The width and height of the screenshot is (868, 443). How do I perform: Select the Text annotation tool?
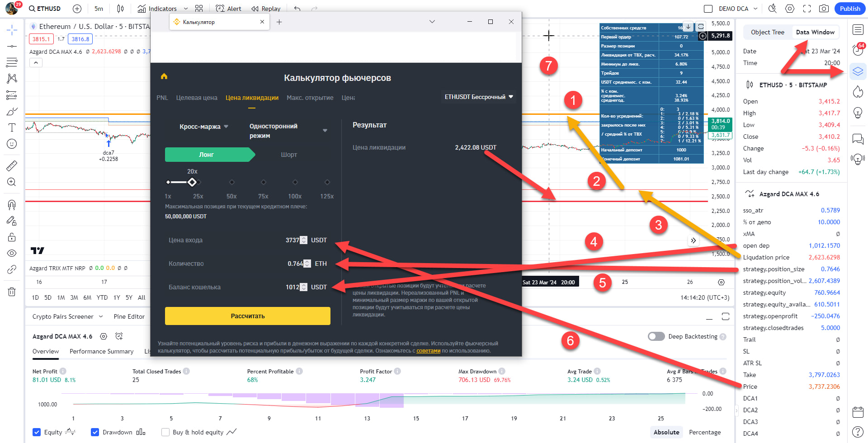[x=12, y=127]
